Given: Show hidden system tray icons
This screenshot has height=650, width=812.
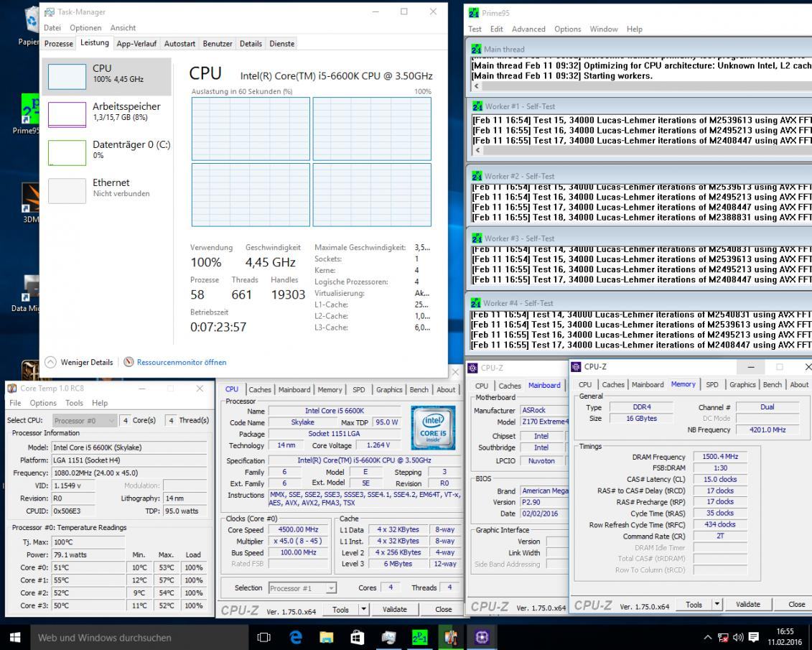Looking at the screenshot, I should click(x=707, y=638).
